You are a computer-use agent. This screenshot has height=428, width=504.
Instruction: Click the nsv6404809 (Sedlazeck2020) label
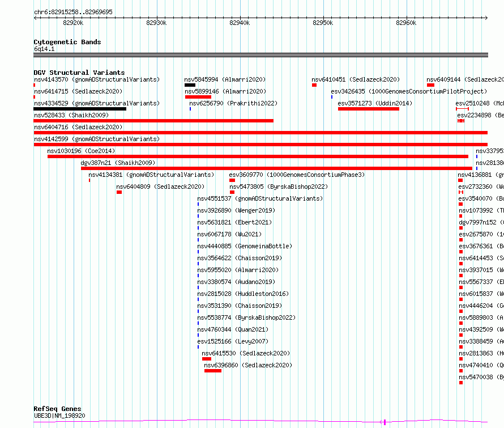pos(160,187)
